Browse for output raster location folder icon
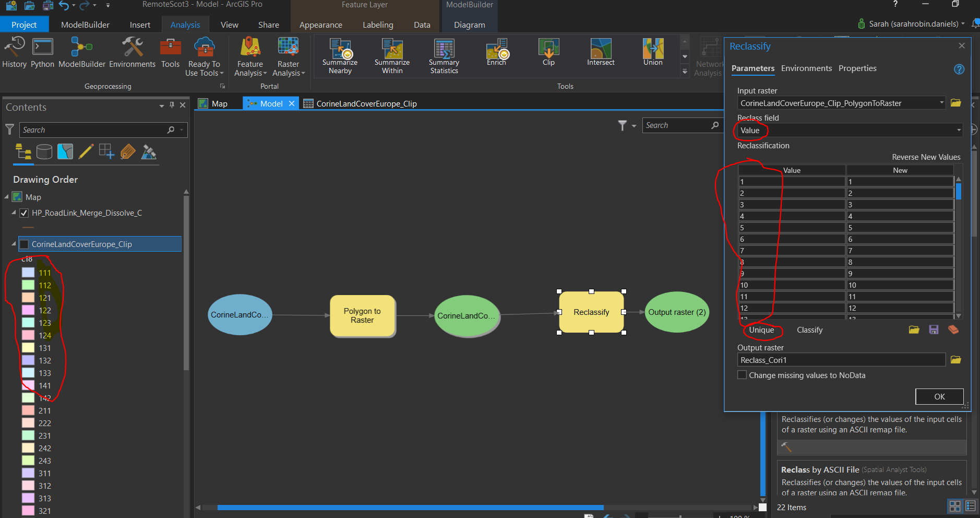 point(955,360)
